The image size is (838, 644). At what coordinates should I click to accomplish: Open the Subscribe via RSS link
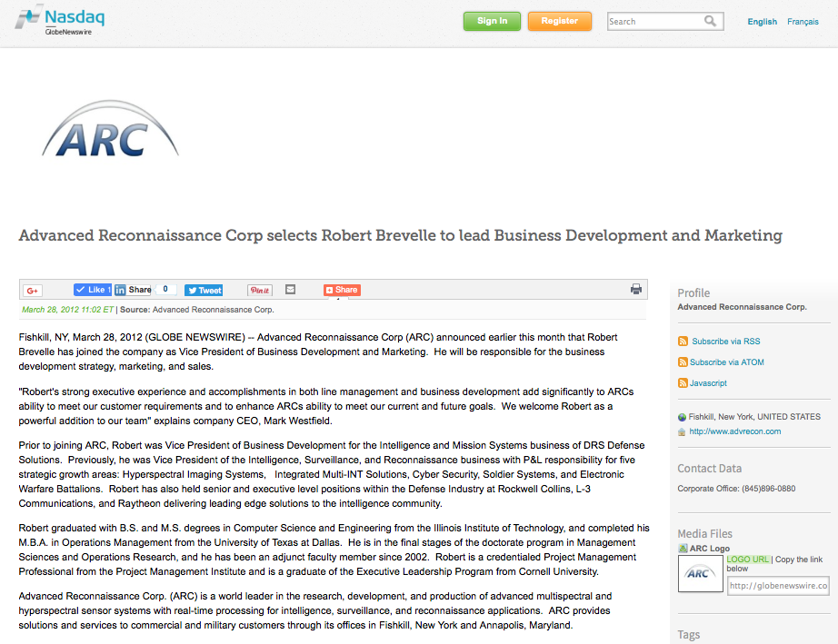726,342
